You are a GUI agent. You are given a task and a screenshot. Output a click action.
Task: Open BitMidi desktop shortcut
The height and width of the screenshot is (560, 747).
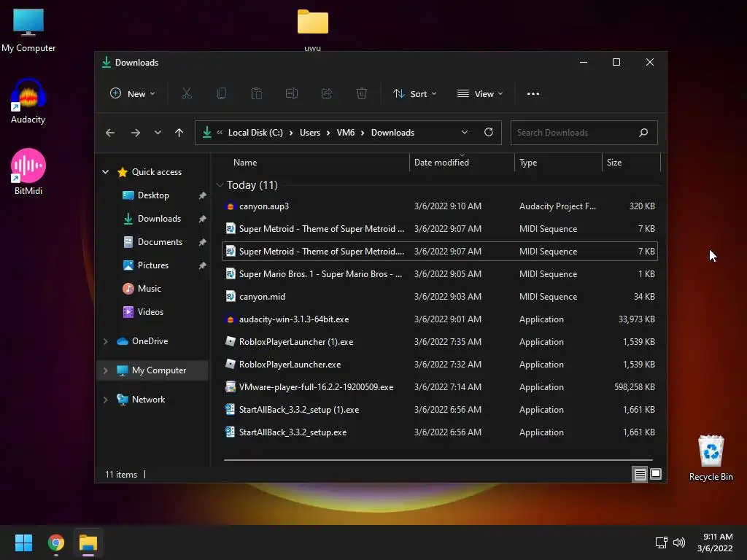click(28, 172)
